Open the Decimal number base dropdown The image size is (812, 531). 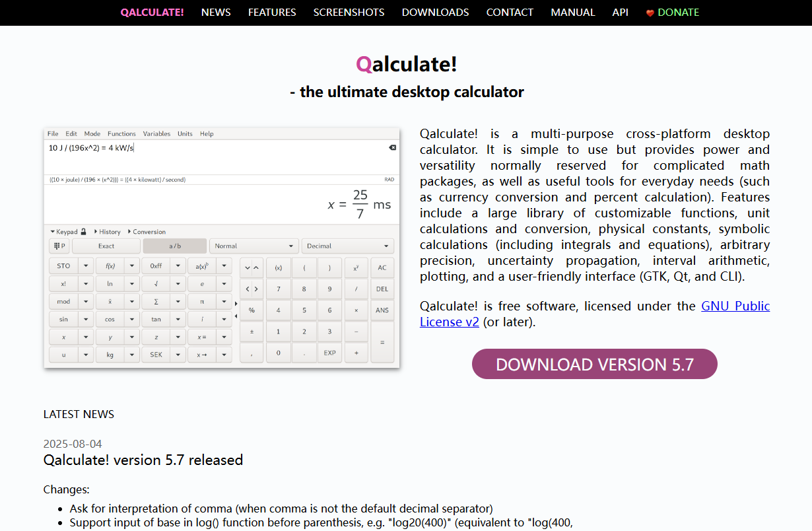348,246
